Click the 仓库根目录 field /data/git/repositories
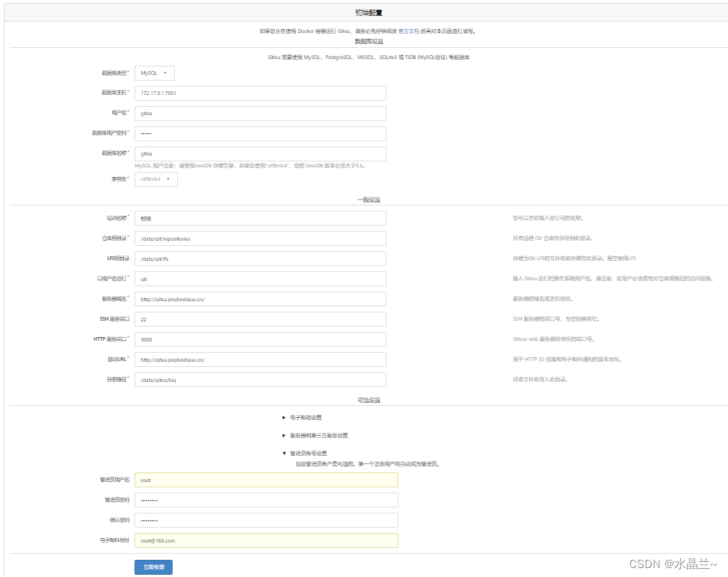The height and width of the screenshot is (577, 728). tap(260, 238)
